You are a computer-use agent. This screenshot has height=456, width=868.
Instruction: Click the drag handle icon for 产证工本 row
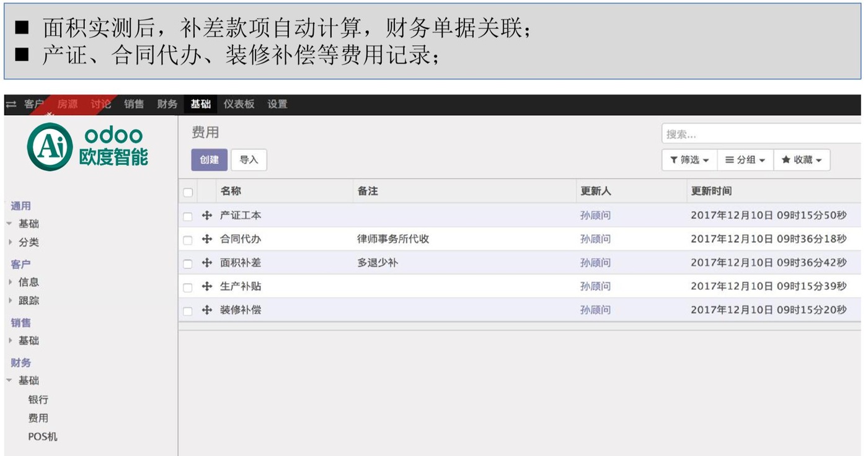tap(207, 216)
